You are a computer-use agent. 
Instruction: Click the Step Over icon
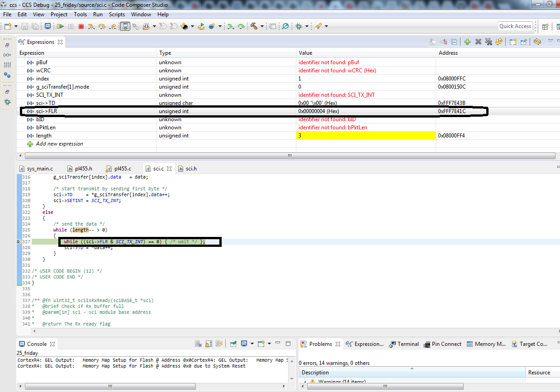coord(102,27)
